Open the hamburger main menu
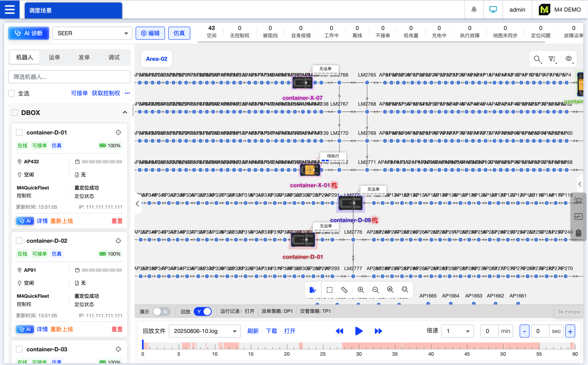The height and width of the screenshot is (365, 588). pos(10,10)
